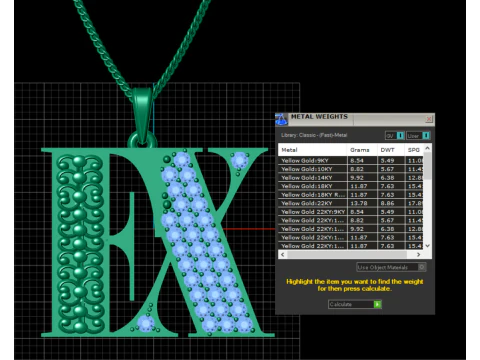Image resolution: width=480 pixels, height=360 pixels.
Task: Click the 9.92 grams cell for Yellow Gold:14KY
Action: [362, 178]
